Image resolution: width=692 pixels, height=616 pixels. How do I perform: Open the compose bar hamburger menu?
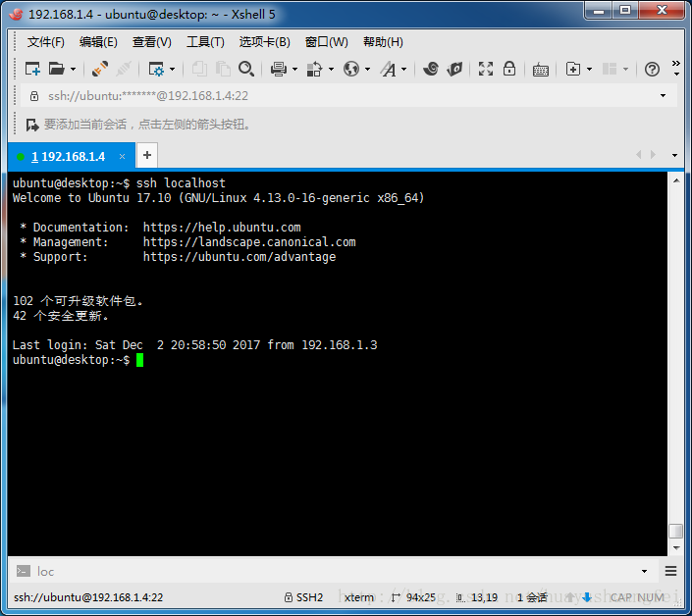[670, 572]
